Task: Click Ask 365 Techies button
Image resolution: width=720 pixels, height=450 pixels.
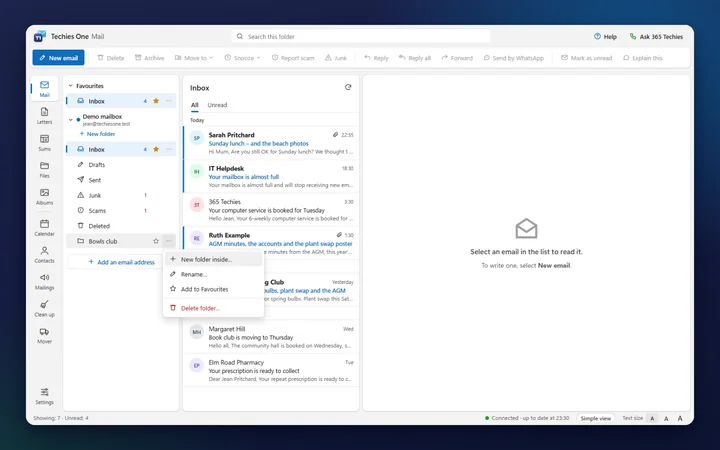Action: (656, 37)
